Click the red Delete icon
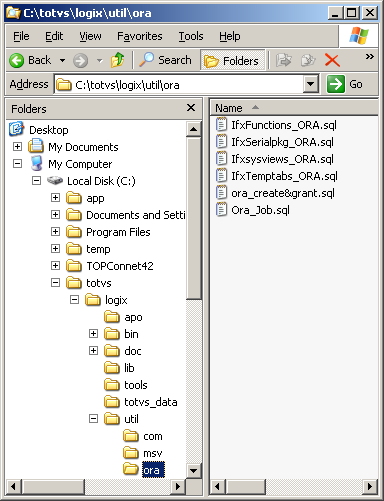This screenshot has width=384, height=501. 332,61
